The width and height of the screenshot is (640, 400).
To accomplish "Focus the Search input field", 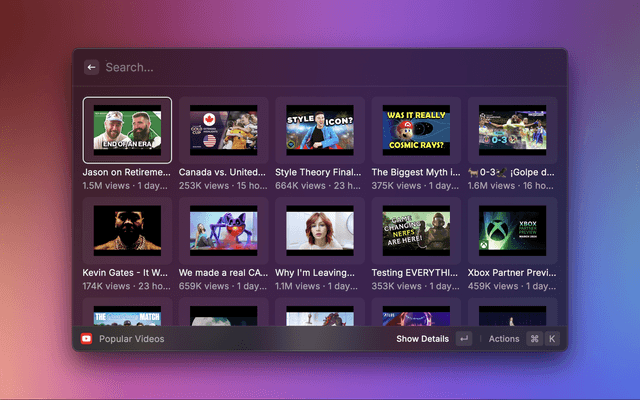I will coord(320,68).
